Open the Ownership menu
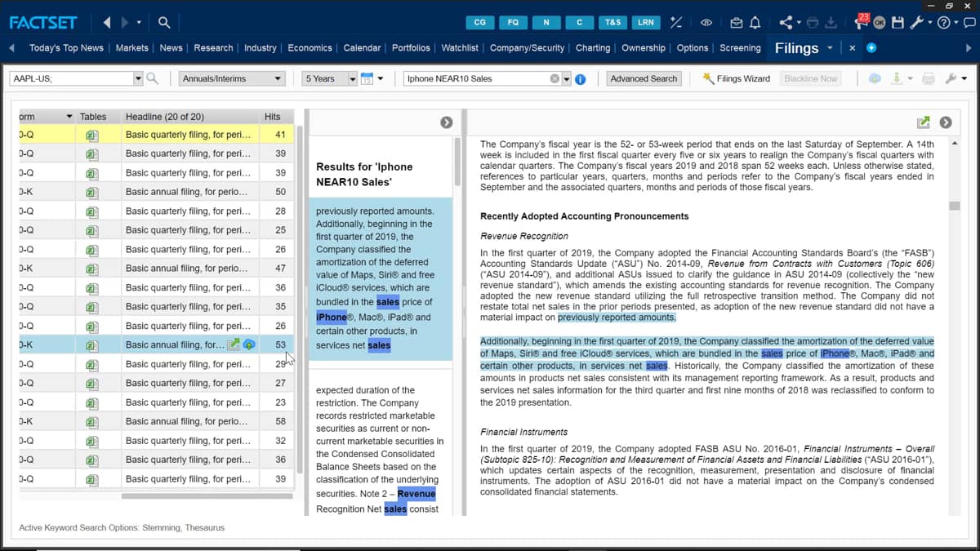980x551 pixels. coord(644,48)
